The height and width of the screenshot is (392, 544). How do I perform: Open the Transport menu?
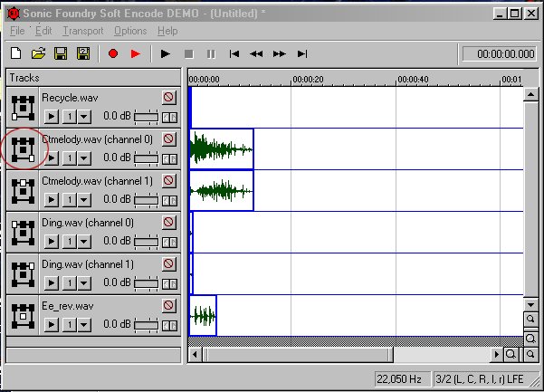point(83,31)
